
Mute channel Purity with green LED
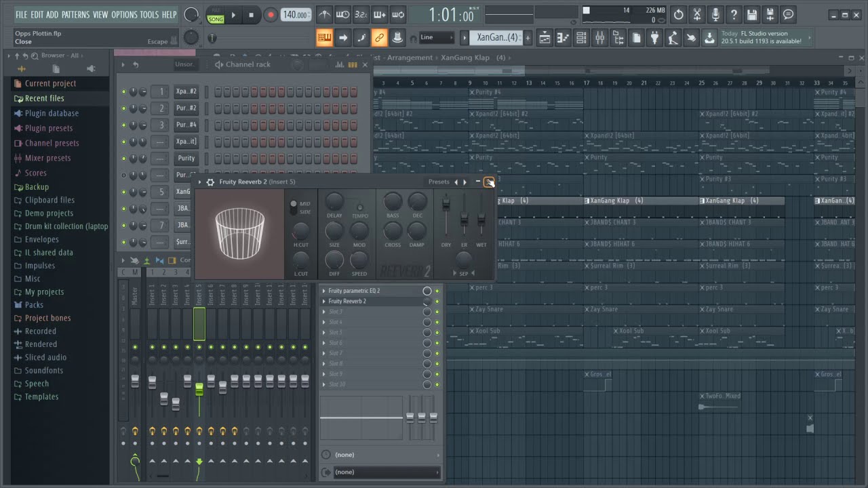123,158
